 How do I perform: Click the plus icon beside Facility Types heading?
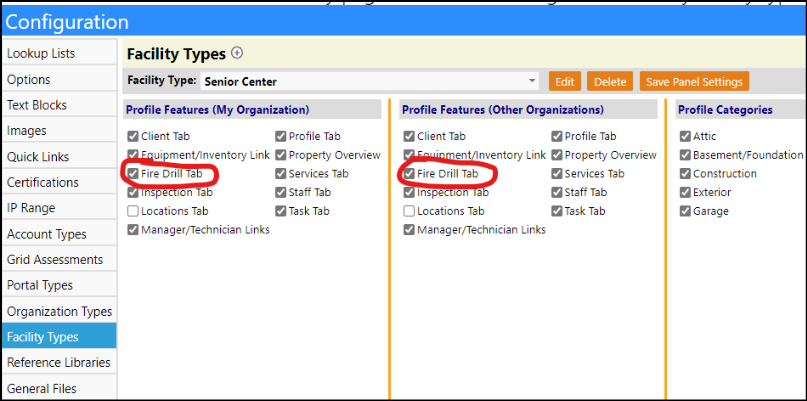[237, 53]
